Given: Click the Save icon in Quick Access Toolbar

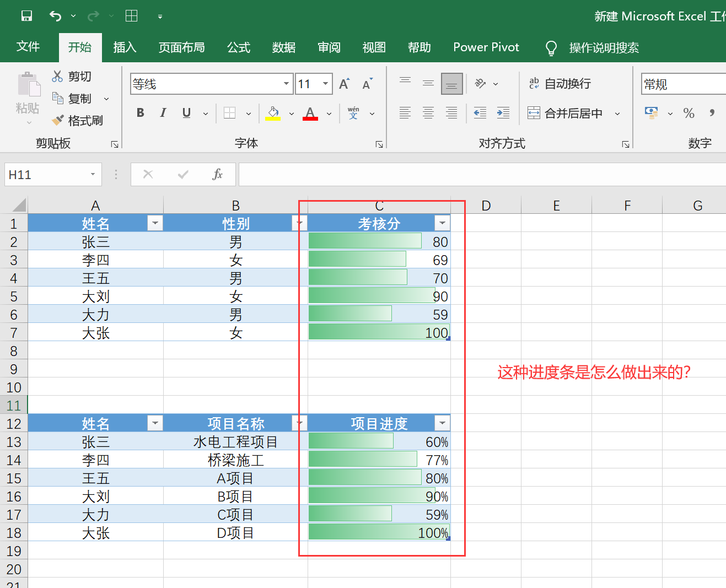Looking at the screenshot, I should point(26,15).
